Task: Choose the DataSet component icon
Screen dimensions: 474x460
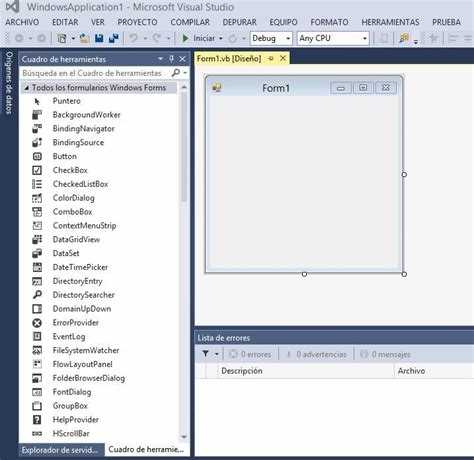Action: (37, 253)
